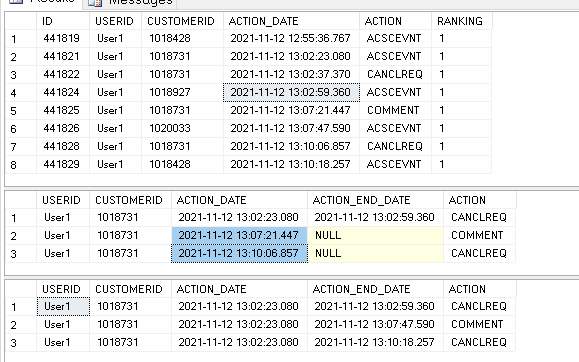579x362 pixels.
Task: Select date cell 2021-11-12 13:07:47.590 in first grid
Action: click(x=291, y=128)
